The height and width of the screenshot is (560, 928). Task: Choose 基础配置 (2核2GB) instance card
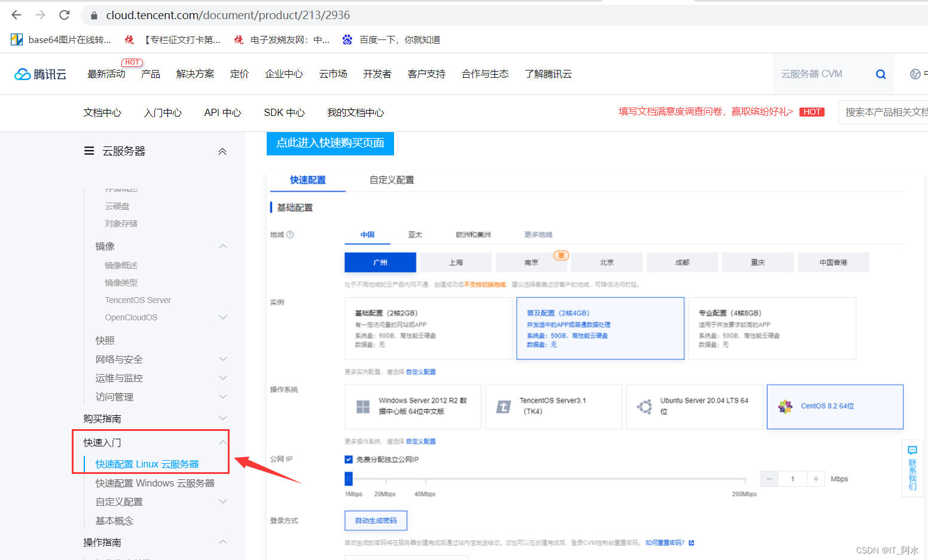point(428,329)
